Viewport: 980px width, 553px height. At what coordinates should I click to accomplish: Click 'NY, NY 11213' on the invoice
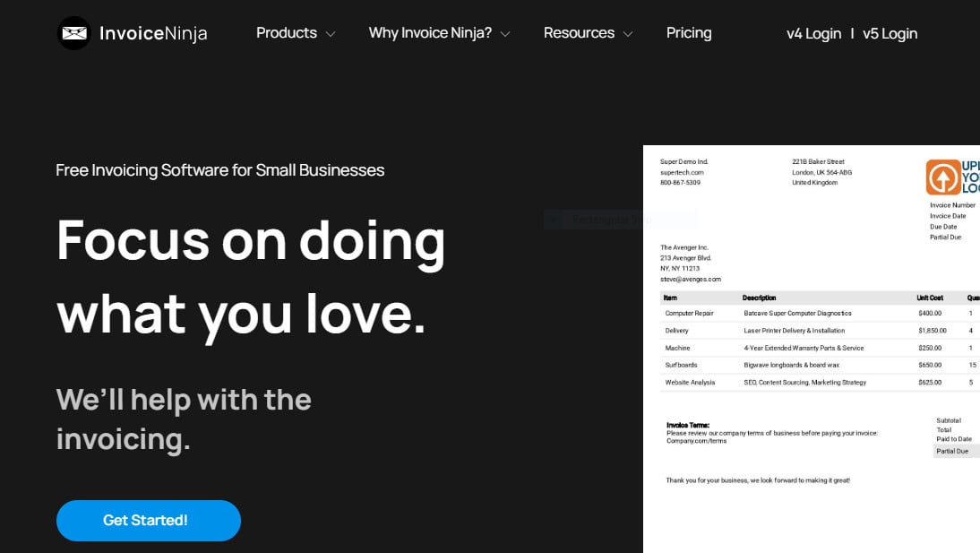680,268
